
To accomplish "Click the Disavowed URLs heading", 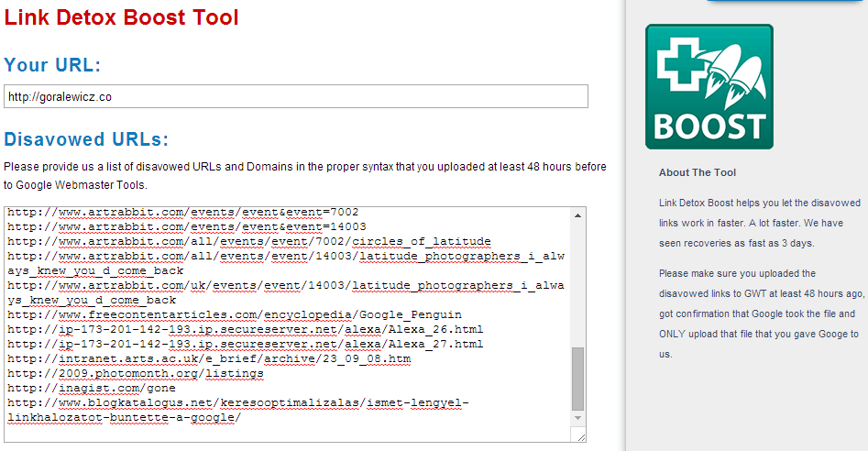I will [86, 139].
